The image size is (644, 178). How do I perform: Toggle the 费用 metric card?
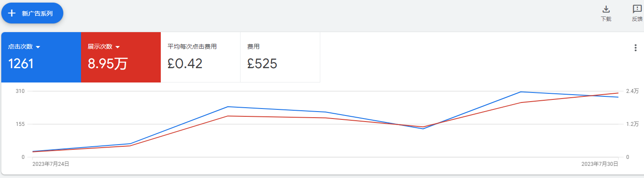[x=280, y=57]
